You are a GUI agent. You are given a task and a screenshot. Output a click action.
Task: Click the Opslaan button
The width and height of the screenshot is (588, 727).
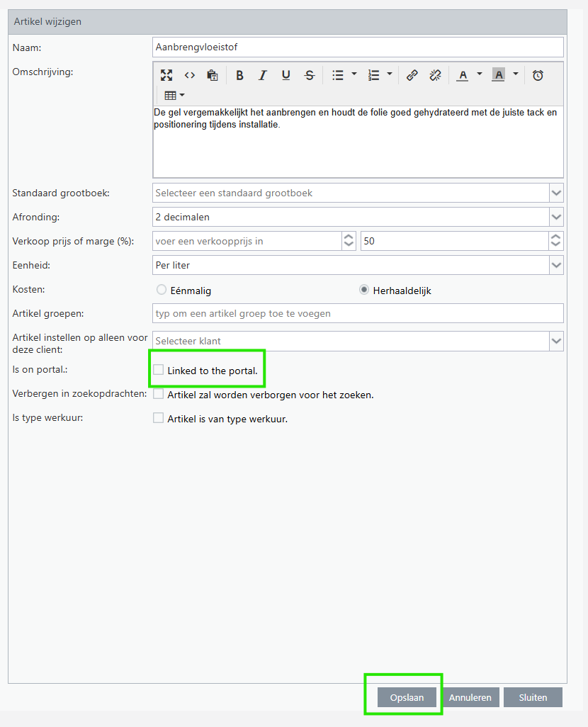point(407,697)
